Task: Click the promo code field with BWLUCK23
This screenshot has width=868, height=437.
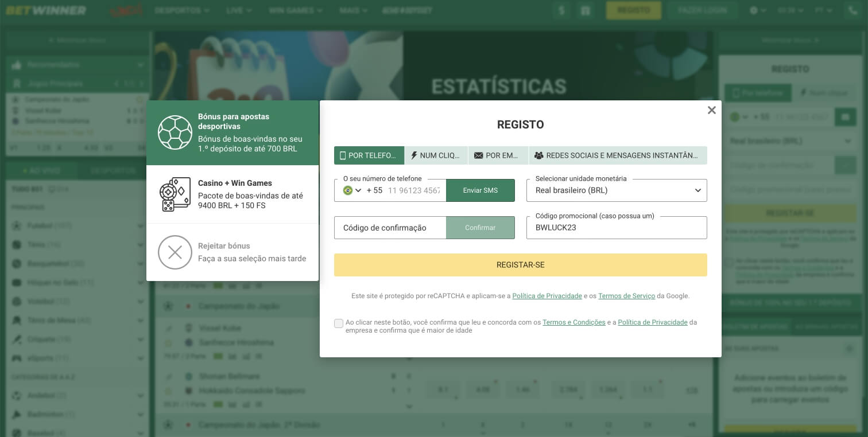Action: pyautogui.click(x=617, y=228)
